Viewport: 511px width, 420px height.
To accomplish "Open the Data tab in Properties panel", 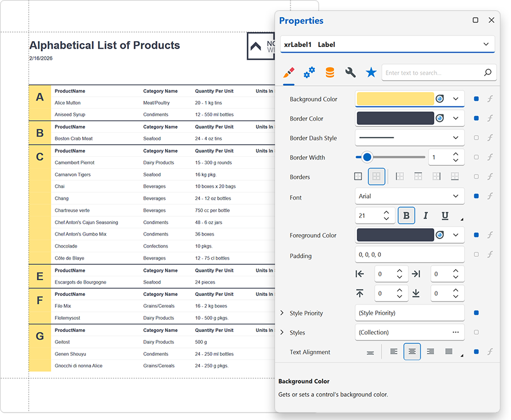I will pyautogui.click(x=331, y=72).
